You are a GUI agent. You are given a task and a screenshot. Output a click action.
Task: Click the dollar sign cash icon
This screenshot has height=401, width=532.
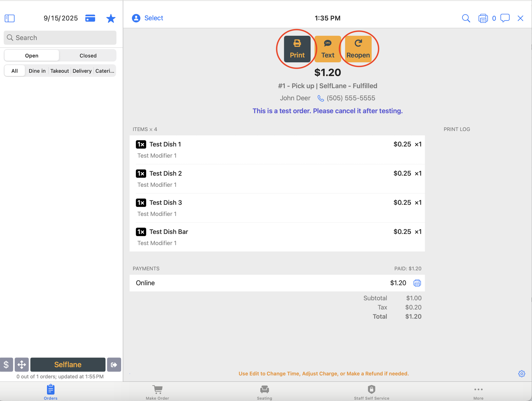click(x=6, y=365)
